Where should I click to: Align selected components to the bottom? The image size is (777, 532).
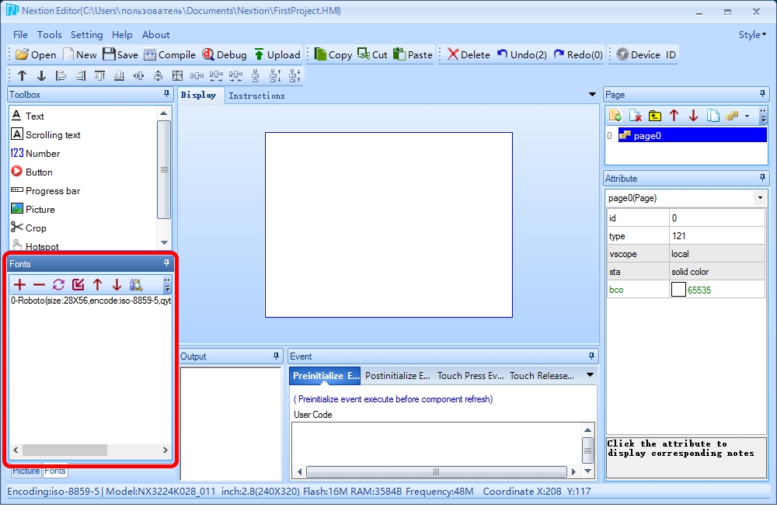point(119,76)
